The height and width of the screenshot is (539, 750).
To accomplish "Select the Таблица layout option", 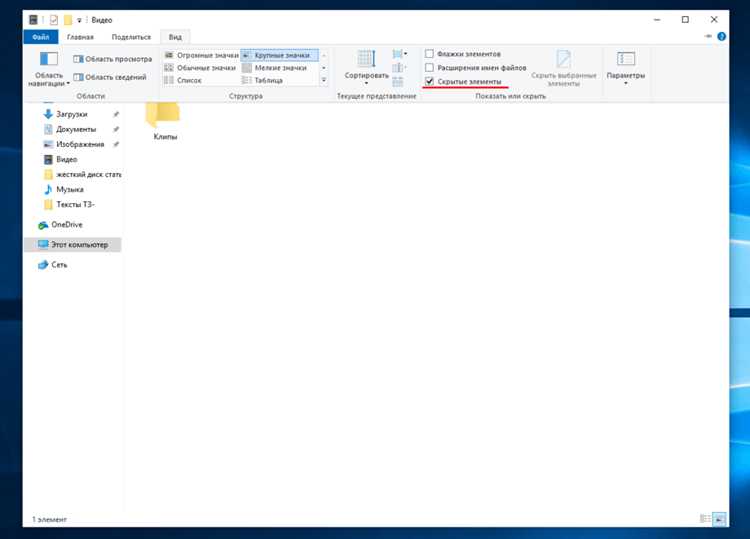I will pyautogui.click(x=263, y=80).
